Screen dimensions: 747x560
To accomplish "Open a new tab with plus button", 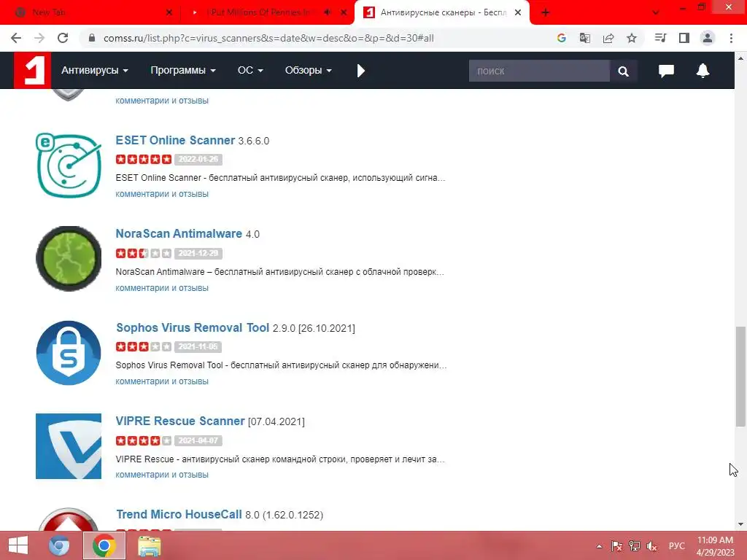I will tap(546, 12).
